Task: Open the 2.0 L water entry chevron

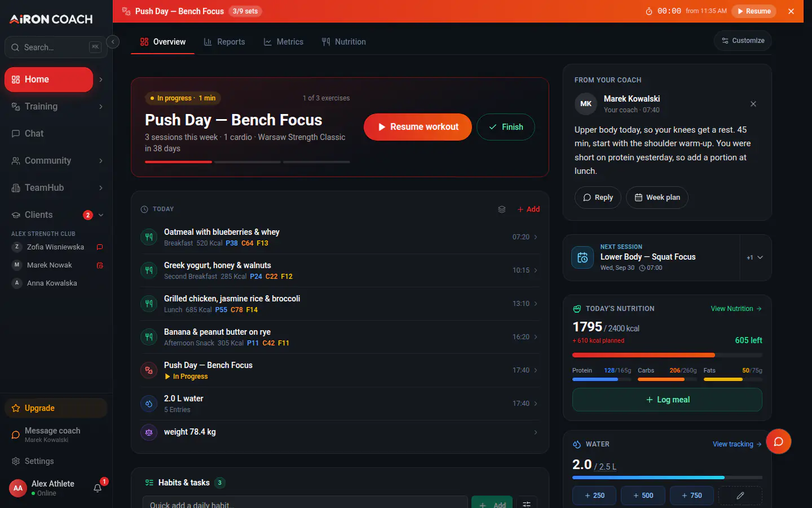Action: coord(536,404)
